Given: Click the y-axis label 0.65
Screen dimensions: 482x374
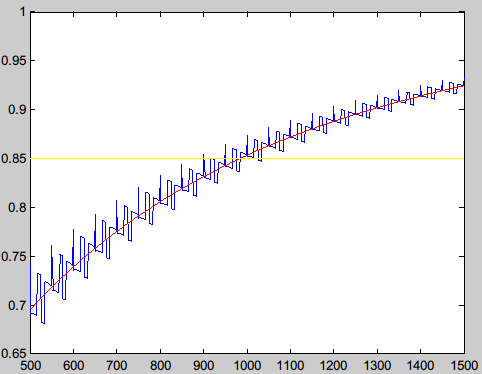Looking at the screenshot, I should pos(13,353).
